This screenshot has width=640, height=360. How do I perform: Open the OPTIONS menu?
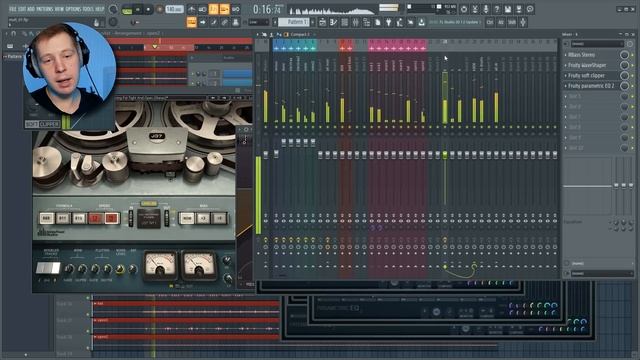[73, 9]
